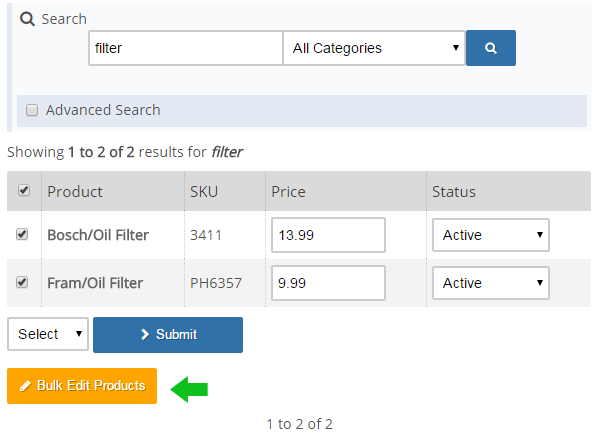Viewport: 598px width, 435px height.
Task: Click the 9.99 price field
Action: pos(328,283)
